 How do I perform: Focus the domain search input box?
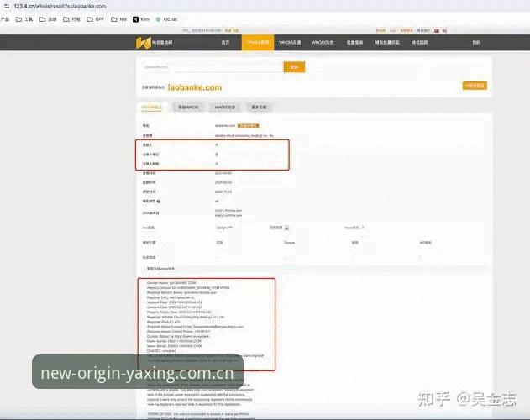(213, 67)
